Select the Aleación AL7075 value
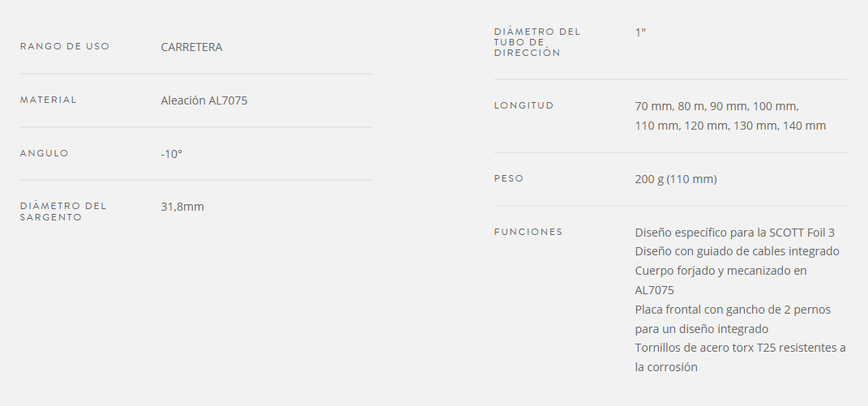The image size is (868, 406). [204, 100]
